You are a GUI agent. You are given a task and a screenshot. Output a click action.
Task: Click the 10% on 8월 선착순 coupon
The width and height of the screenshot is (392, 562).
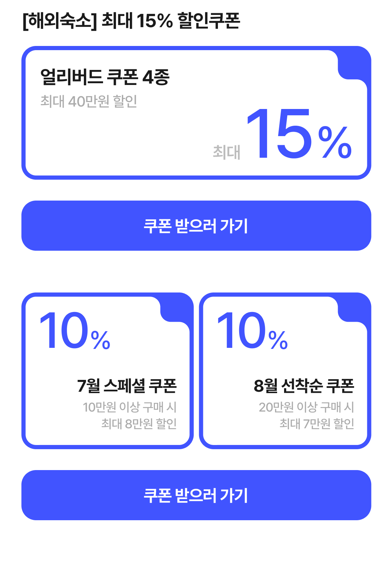(x=252, y=331)
